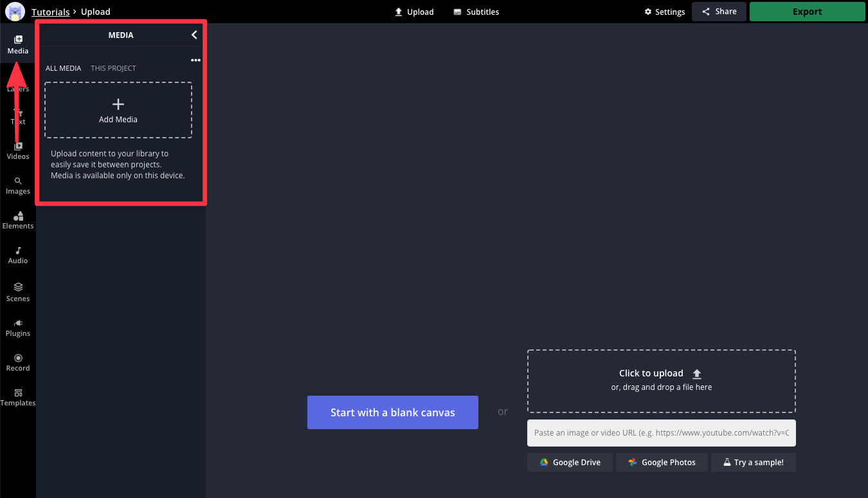Screen dimensions: 868x498
Task: Open the Record sidebar tool
Action: (x=18, y=362)
